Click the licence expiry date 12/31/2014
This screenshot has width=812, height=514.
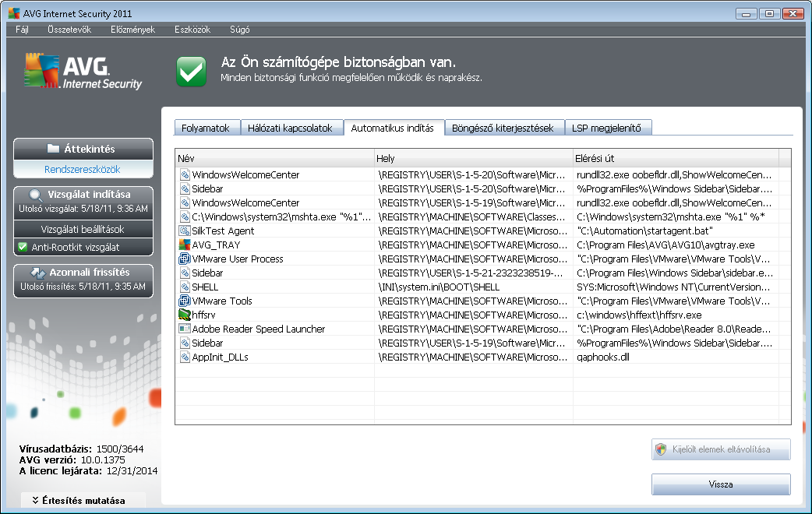pyautogui.click(x=132, y=471)
